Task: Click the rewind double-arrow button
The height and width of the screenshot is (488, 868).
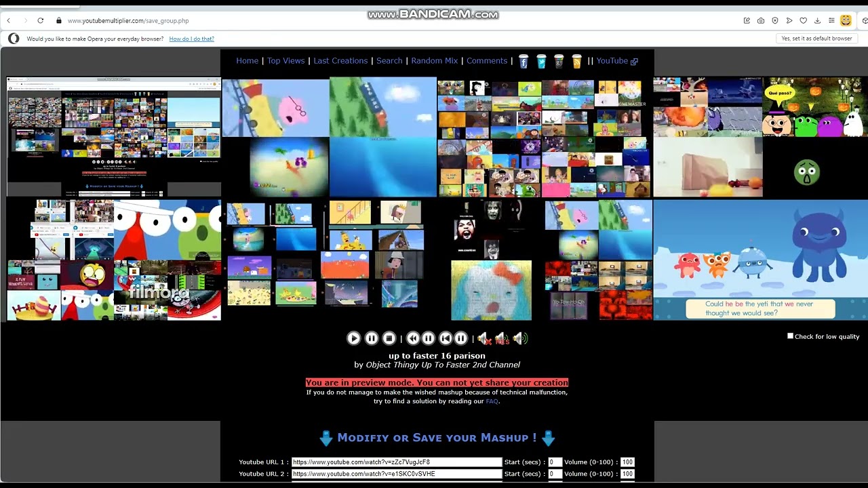Action: point(413,338)
